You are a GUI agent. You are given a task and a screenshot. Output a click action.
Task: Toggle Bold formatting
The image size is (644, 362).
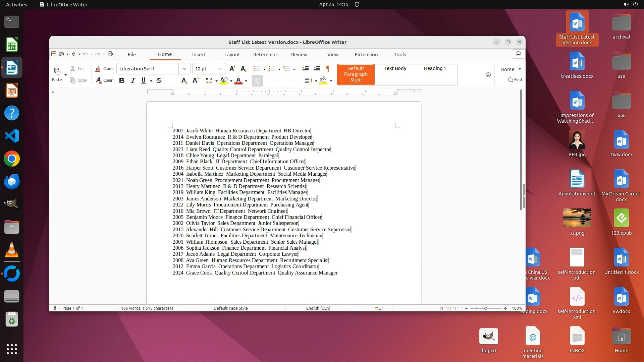[x=122, y=80]
